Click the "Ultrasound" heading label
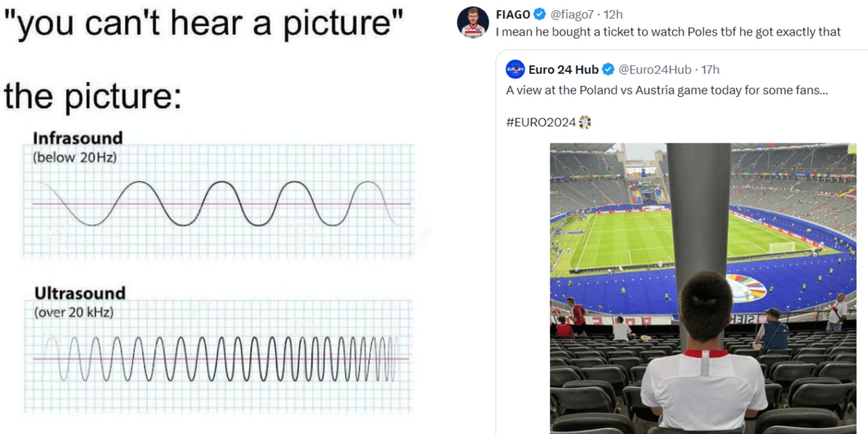Viewport: 868px width, 434px height. [80, 293]
